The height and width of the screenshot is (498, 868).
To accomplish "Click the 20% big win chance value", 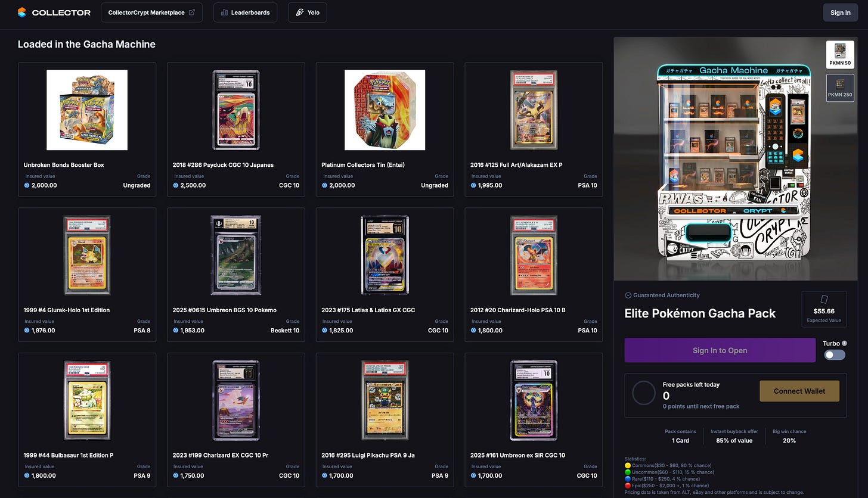I will tap(789, 441).
